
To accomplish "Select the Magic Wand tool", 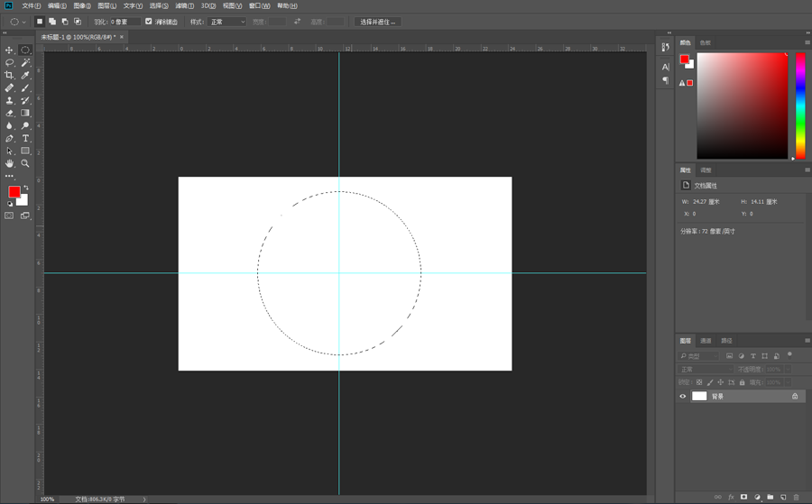I will (25, 62).
